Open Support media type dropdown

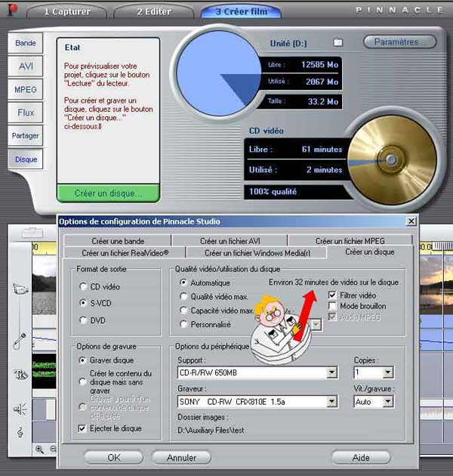point(332,372)
